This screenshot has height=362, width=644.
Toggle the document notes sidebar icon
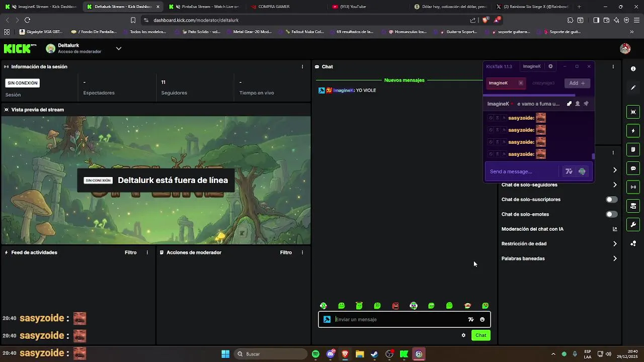[633, 149]
